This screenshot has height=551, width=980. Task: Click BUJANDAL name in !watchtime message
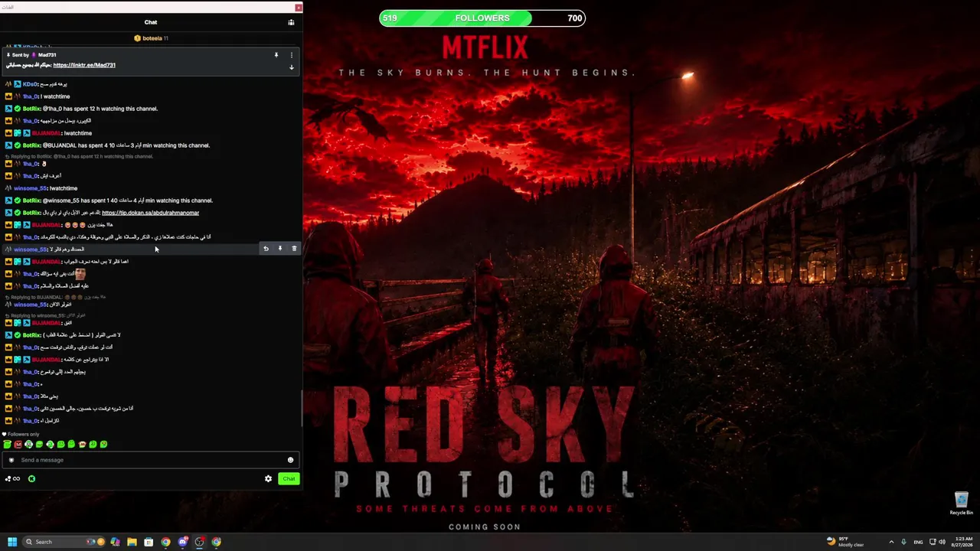[x=46, y=133]
